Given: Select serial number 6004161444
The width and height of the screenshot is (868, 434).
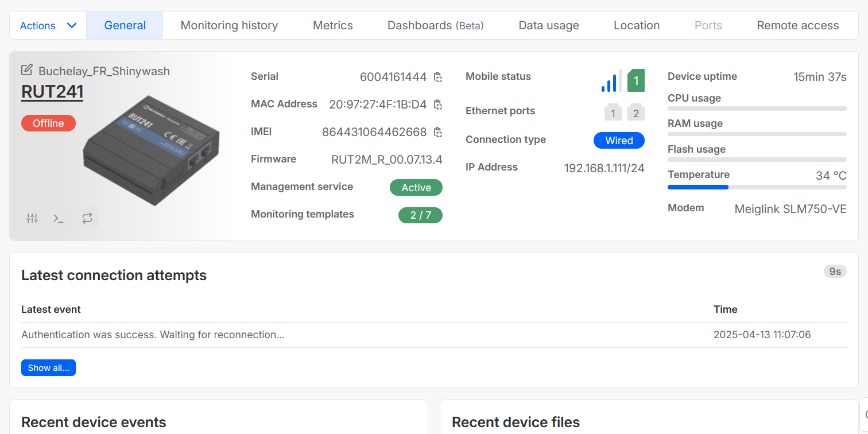Looking at the screenshot, I should tap(393, 77).
